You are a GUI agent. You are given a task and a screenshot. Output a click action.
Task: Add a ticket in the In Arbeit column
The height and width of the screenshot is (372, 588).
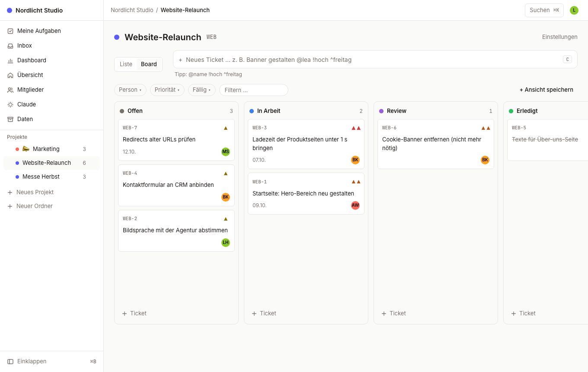tap(306, 313)
